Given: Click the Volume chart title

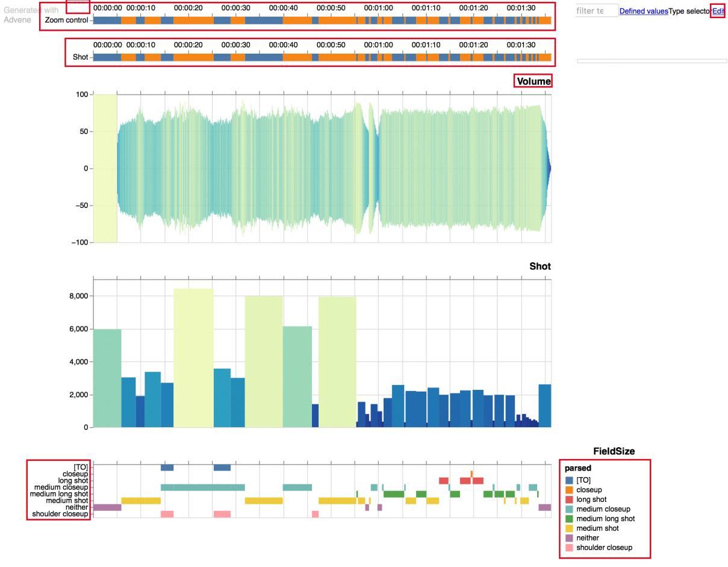Looking at the screenshot, I should [x=533, y=81].
